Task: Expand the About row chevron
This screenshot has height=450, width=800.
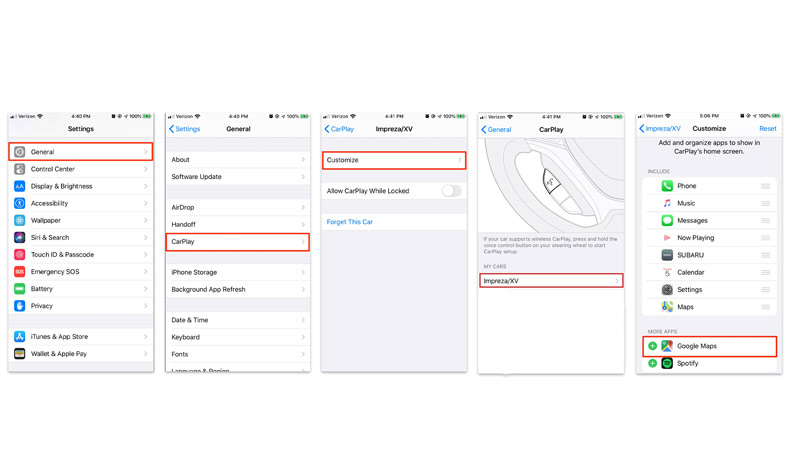Action: click(303, 160)
